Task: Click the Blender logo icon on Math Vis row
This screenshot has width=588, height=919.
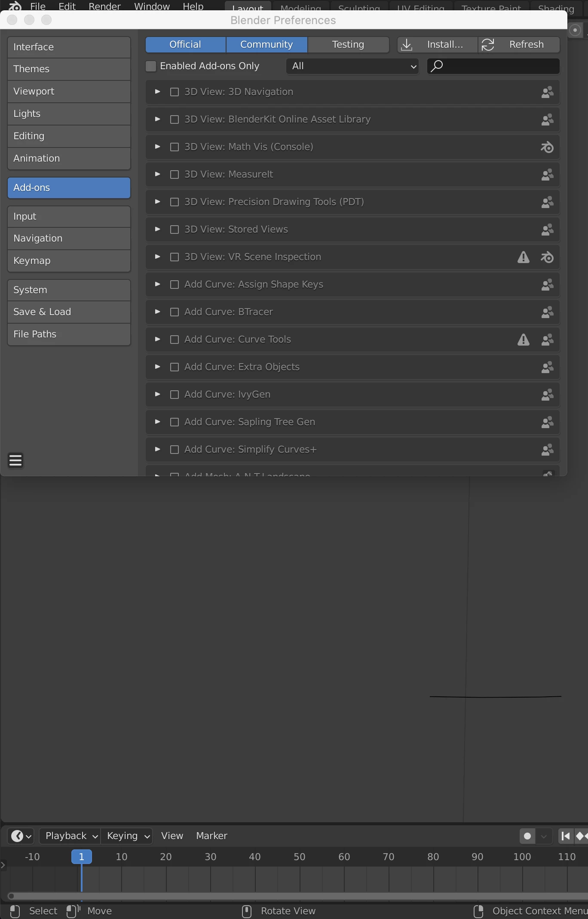Action: (547, 147)
